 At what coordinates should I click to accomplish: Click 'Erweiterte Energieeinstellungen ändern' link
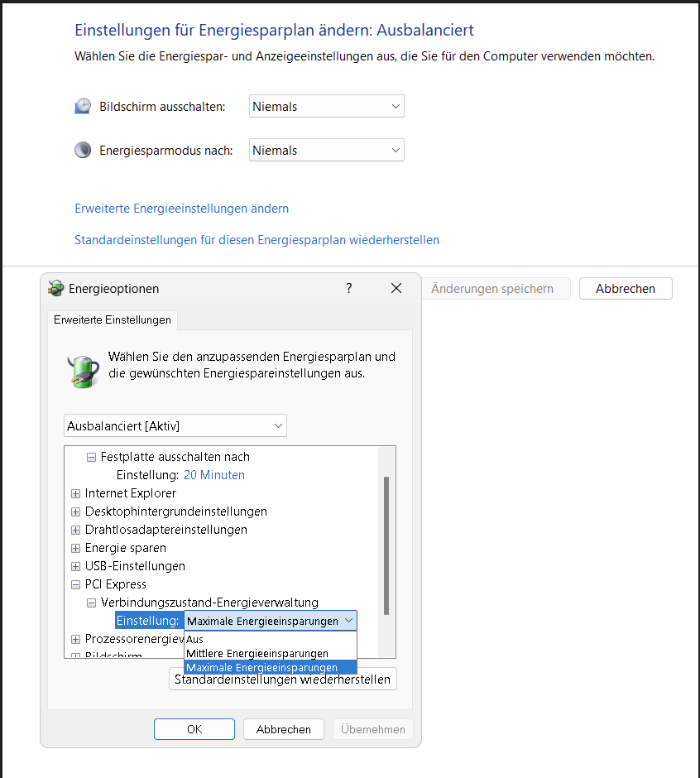coord(181,209)
